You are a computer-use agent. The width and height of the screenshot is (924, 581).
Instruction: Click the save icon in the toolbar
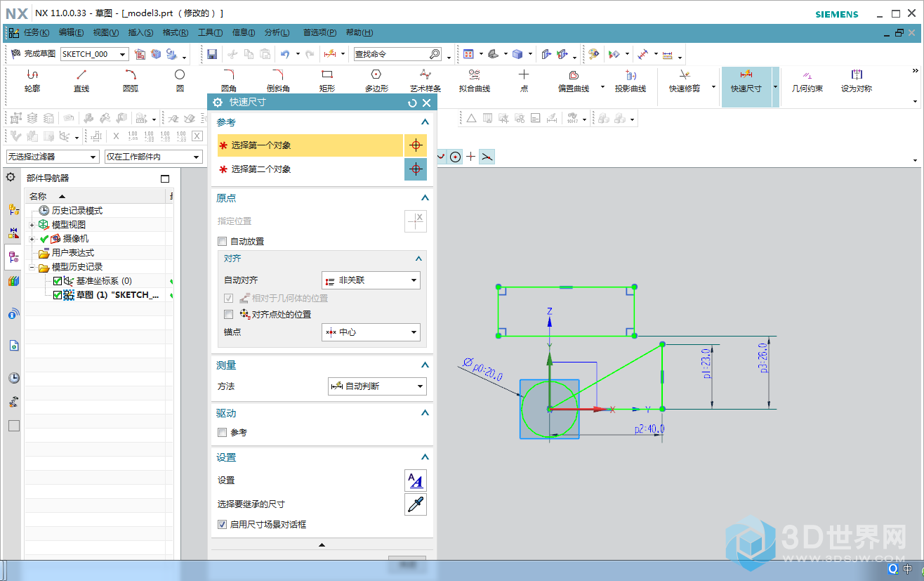[212, 54]
